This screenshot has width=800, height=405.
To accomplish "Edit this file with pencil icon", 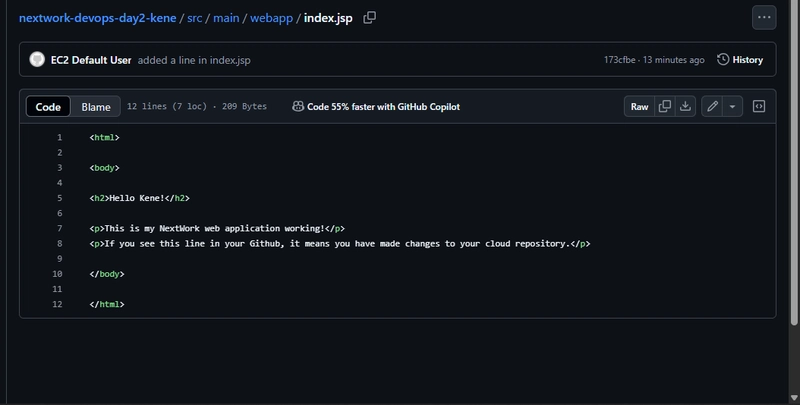I will pyautogui.click(x=712, y=107).
